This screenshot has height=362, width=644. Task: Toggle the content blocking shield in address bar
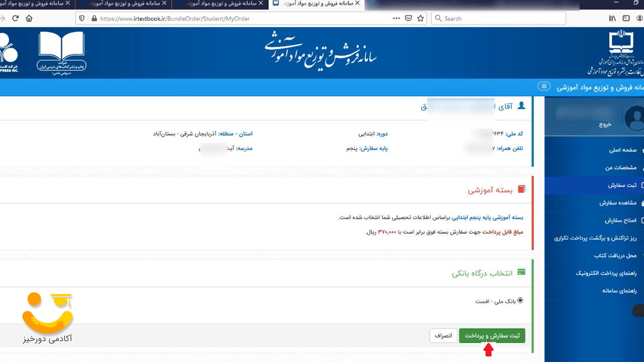[81, 18]
